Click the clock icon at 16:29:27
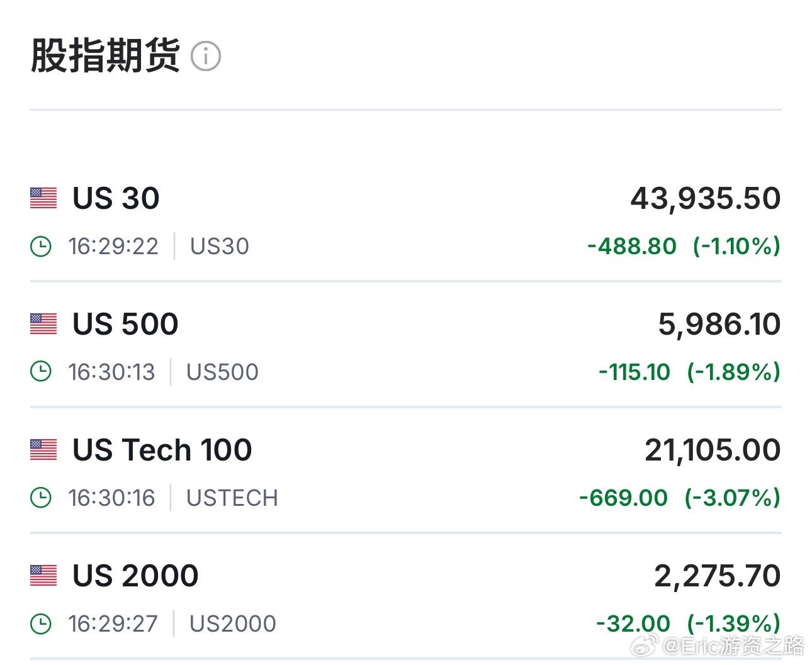The width and height of the screenshot is (812, 665). [x=41, y=623]
